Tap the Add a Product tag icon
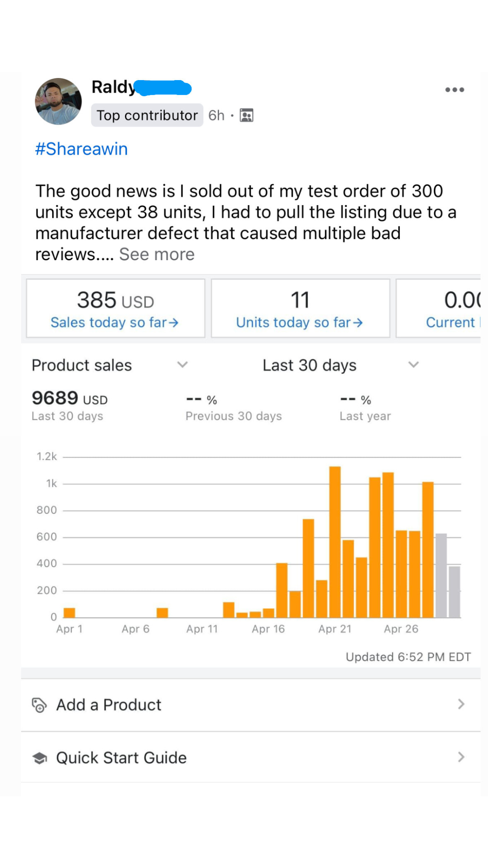The image size is (488, 868). point(39,705)
